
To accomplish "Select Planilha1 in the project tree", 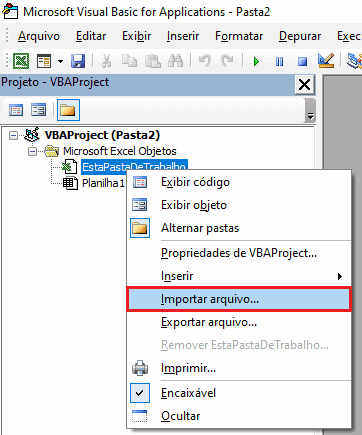I will tap(103, 183).
